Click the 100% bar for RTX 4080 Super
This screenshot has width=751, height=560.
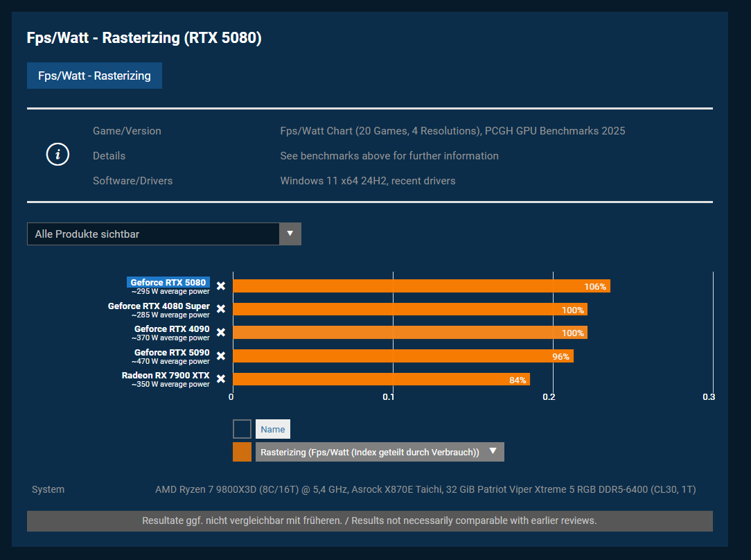410,310
